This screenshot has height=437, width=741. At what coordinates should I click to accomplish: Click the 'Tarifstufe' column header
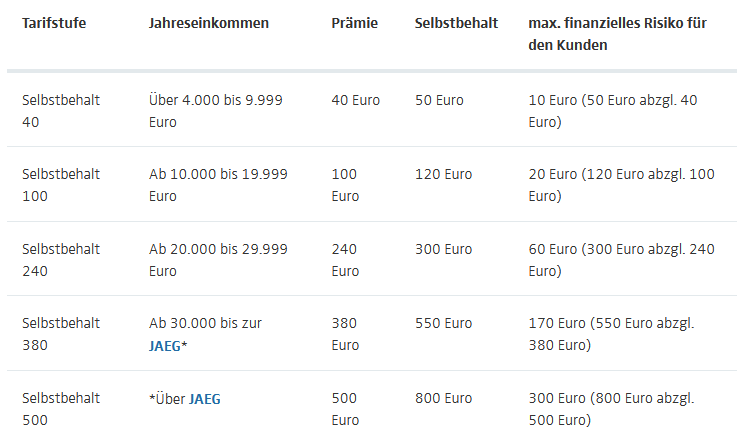pos(54,23)
